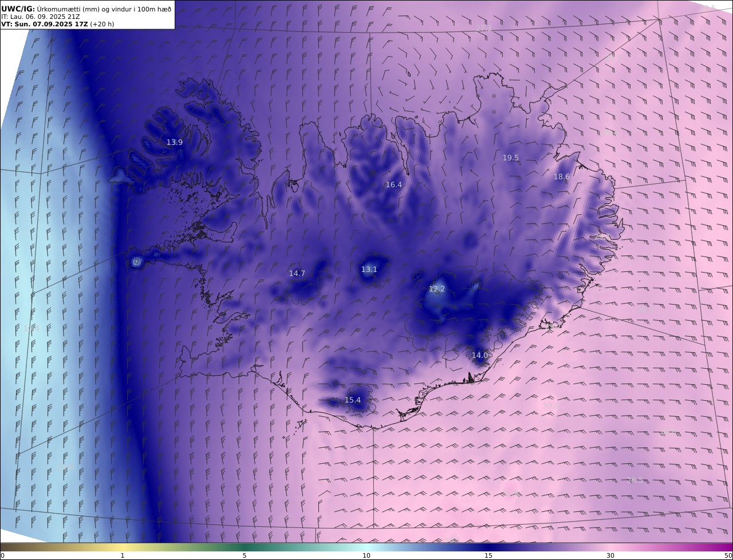The image size is (733, 560).
Task: Click the 18.6 value near the east coast
Action: [562, 177]
